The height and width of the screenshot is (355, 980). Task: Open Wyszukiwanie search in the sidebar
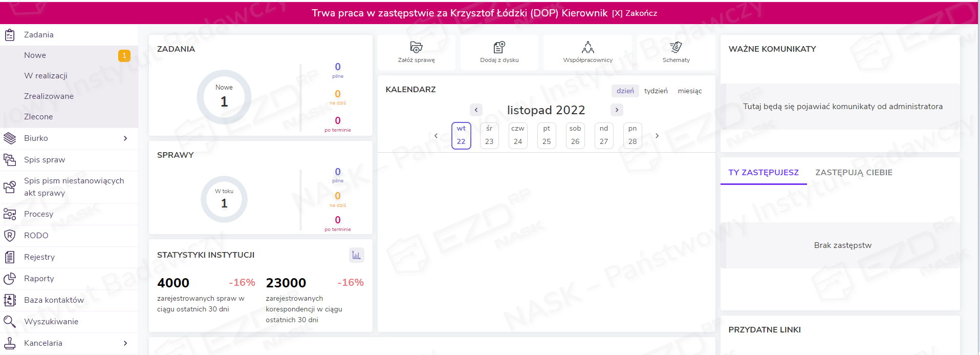pos(51,322)
